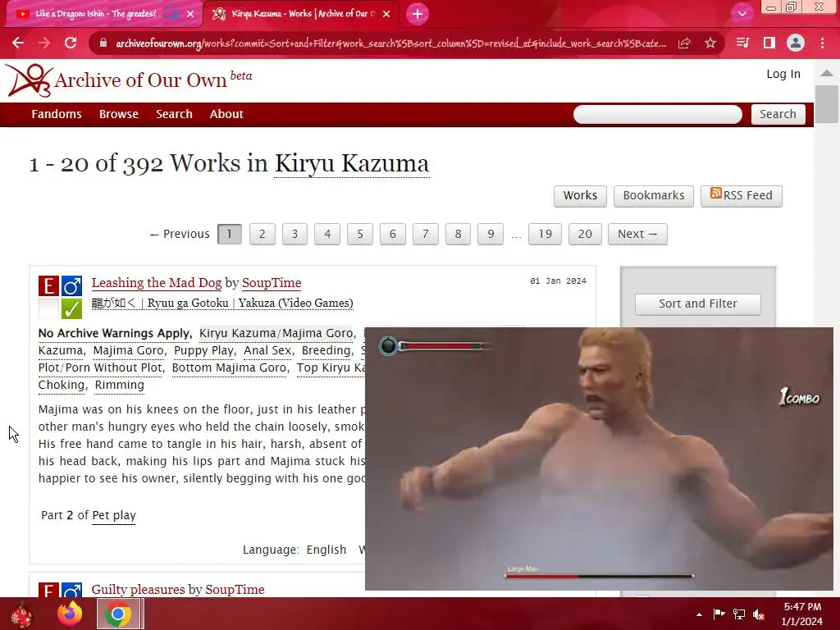Viewport: 840px width, 630px height.
Task: Go to results page 3
Action: (294, 234)
